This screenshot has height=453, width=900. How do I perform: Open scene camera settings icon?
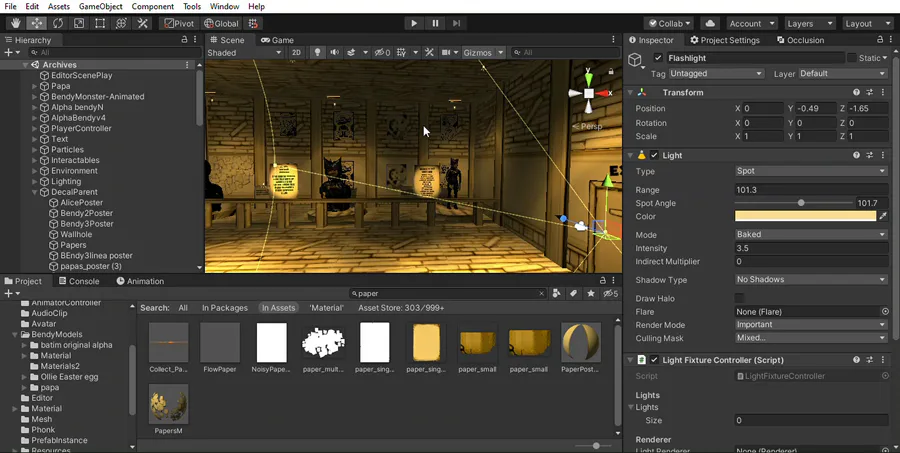[x=446, y=52]
